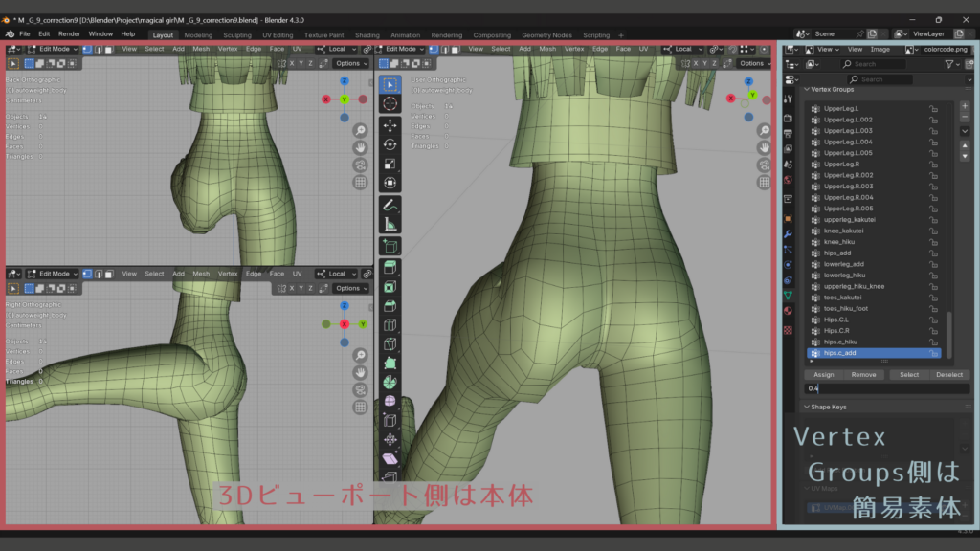Open the Render menu
The image size is (980, 551).
click(x=69, y=33)
